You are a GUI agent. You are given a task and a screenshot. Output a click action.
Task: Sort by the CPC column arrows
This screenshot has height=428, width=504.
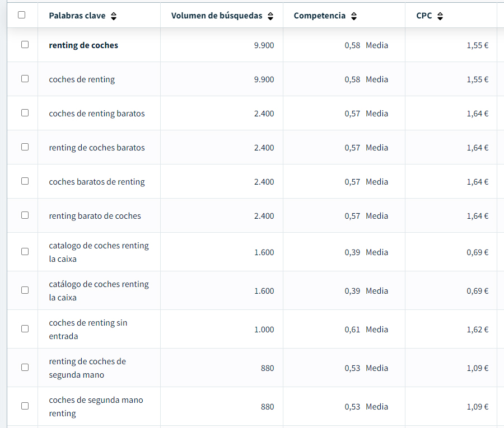(x=440, y=16)
